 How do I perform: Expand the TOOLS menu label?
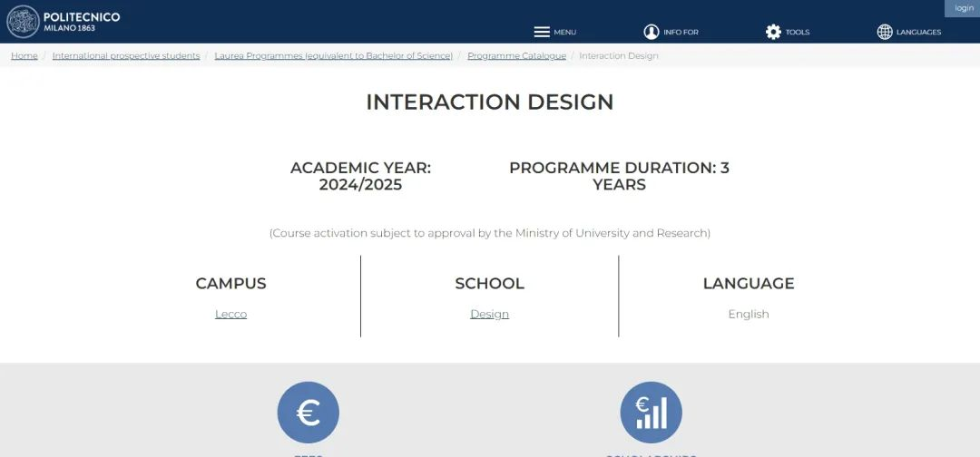tap(798, 33)
